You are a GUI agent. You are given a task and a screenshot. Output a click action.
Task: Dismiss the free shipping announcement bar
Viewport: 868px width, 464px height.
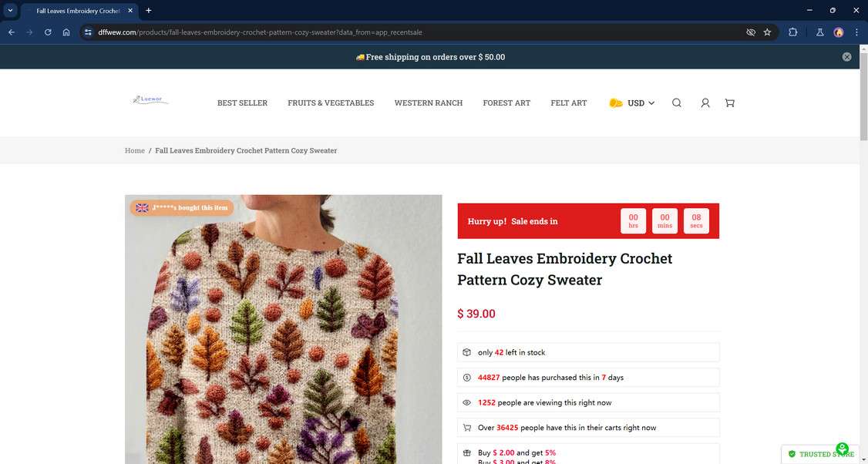pyautogui.click(x=846, y=56)
